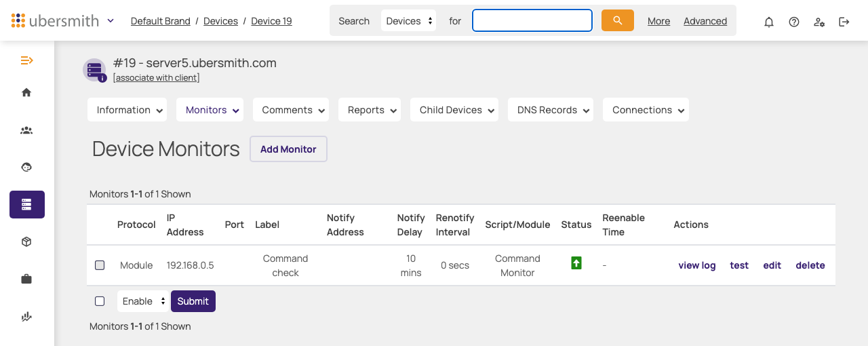Focus the search text input field
The width and height of the screenshot is (868, 346).
532,20
